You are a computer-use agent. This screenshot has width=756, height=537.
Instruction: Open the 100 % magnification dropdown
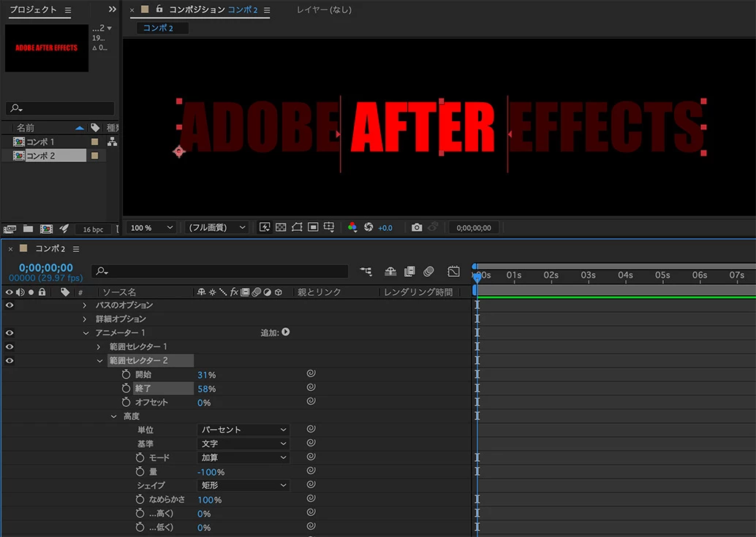[151, 227]
